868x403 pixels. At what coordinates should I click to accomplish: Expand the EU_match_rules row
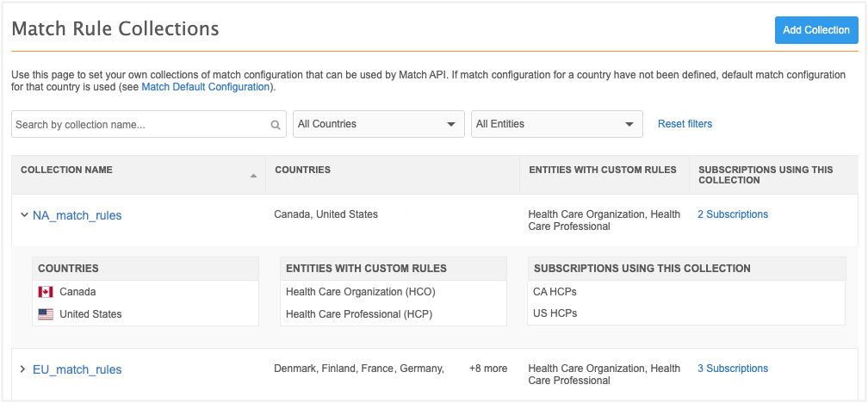click(23, 369)
